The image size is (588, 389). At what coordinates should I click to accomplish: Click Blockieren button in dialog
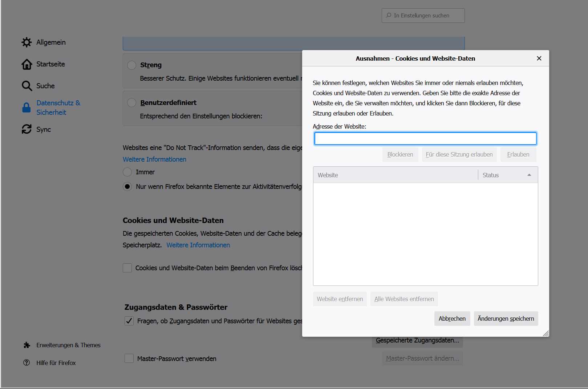tap(400, 154)
